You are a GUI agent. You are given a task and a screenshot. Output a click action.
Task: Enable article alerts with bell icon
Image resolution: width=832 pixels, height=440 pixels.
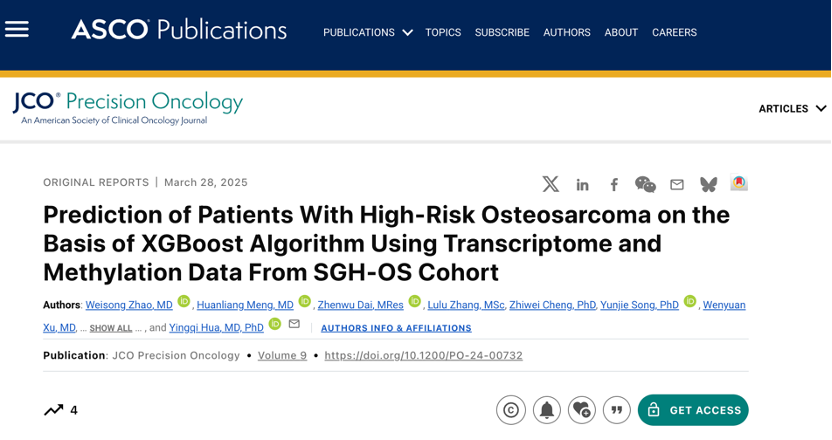[x=547, y=410]
